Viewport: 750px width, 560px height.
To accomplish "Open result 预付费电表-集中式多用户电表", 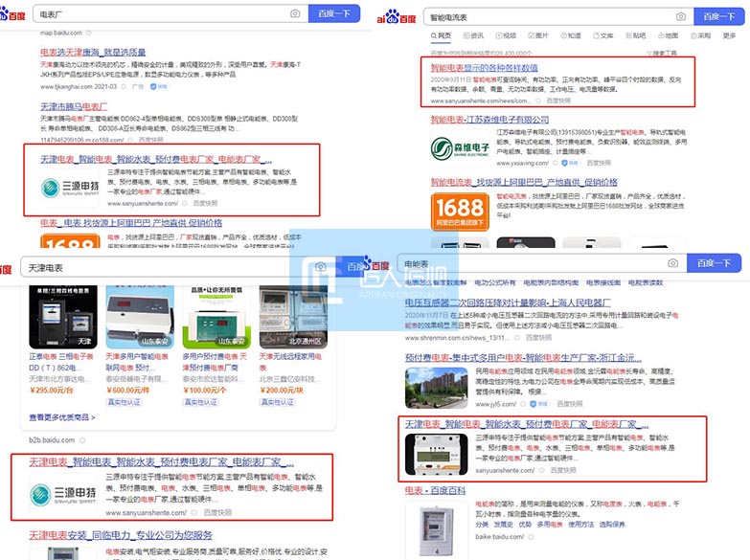I will click(x=523, y=358).
